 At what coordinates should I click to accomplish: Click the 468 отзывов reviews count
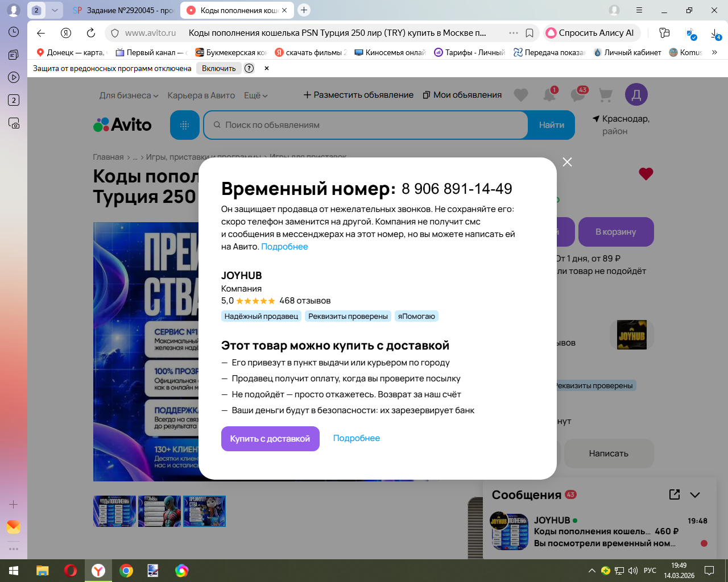(x=305, y=301)
